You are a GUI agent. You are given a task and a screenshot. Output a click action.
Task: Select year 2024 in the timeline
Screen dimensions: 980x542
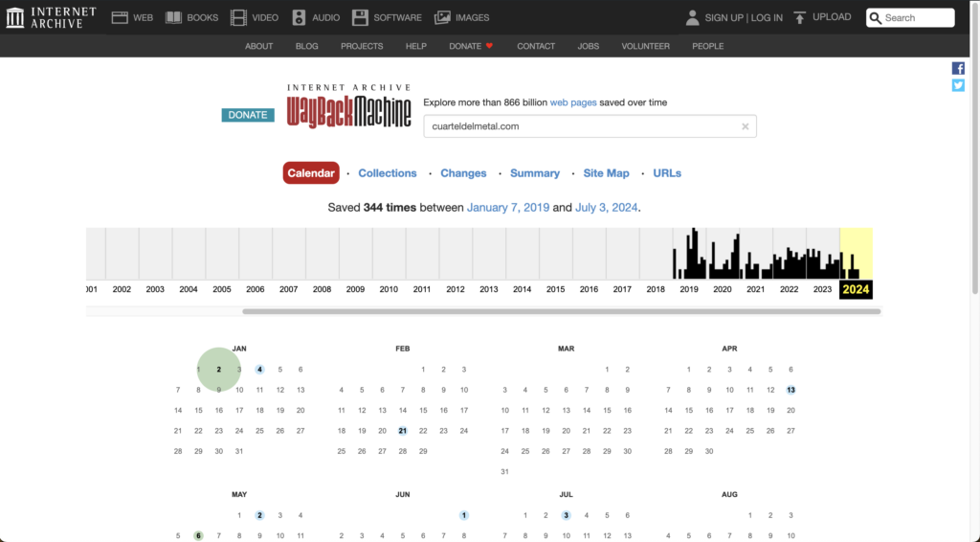[x=856, y=289]
